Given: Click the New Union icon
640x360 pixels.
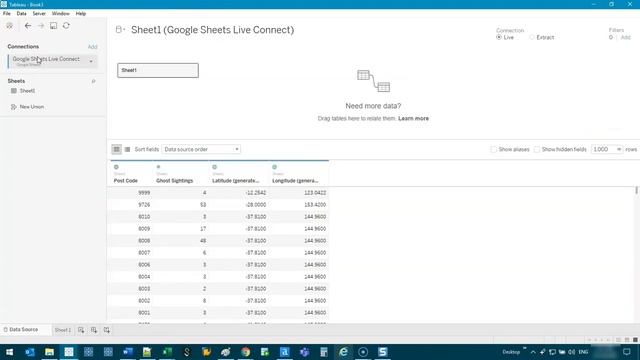Looking at the screenshot, I should click(14, 107).
